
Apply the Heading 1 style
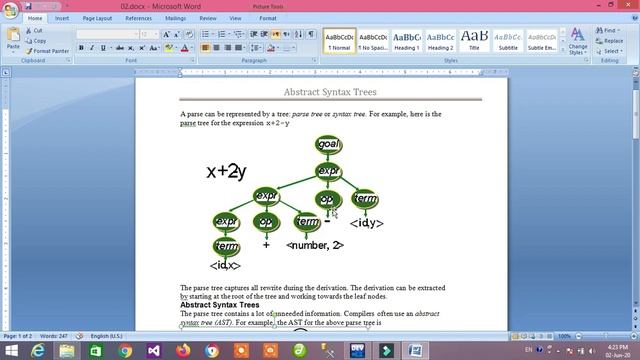pos(407,40)
